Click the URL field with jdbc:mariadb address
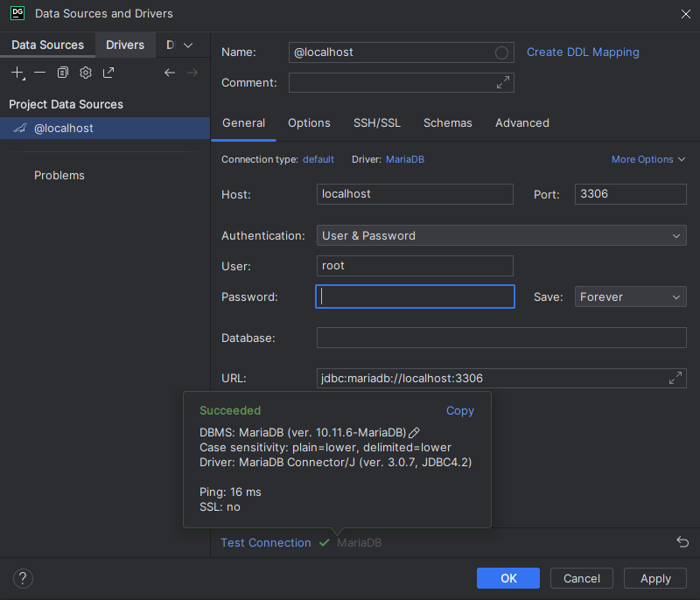700x600 pixels. point(501,378)
